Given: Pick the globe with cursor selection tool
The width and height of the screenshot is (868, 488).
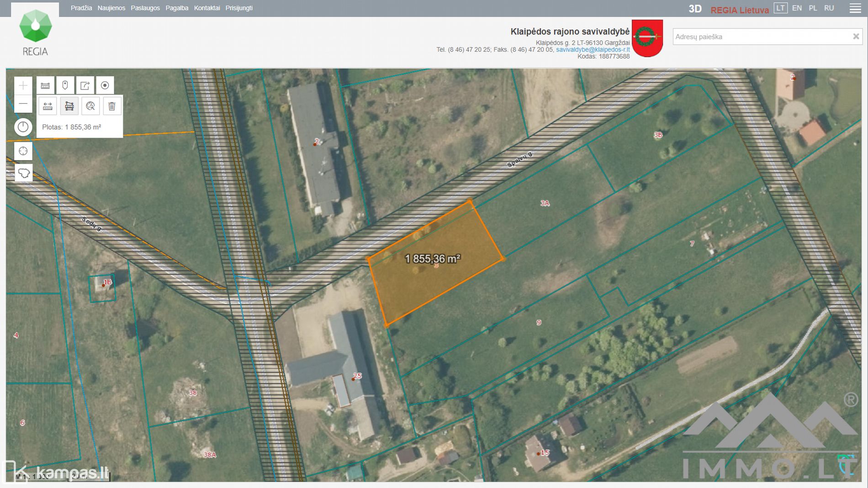Looking at the screenshot, I should (x=90, y=106).
